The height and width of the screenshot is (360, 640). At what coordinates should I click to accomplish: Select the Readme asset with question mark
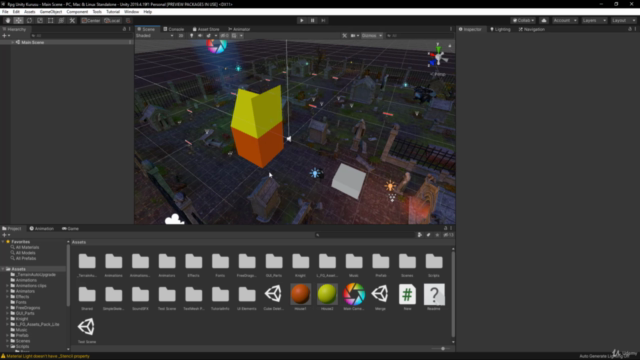click(x=434, y=297)
